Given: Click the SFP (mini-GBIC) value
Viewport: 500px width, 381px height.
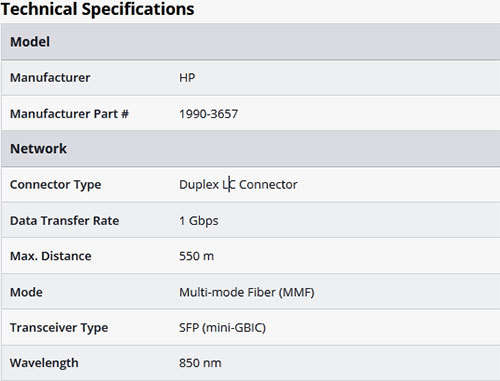Looking at the screenshot, I should 222,328.
